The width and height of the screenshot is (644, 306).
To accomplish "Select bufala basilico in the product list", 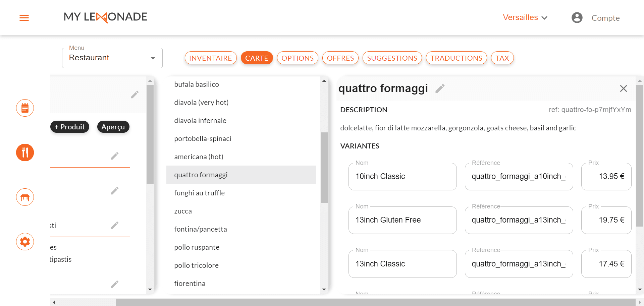I will coord(241,84).
